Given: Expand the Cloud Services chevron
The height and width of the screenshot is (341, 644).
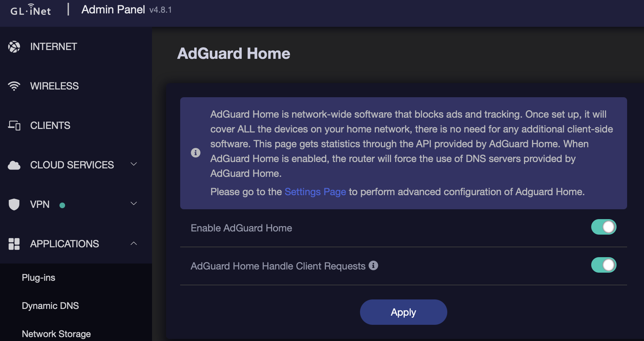Looking at the screenshot, I should point(134,164).
